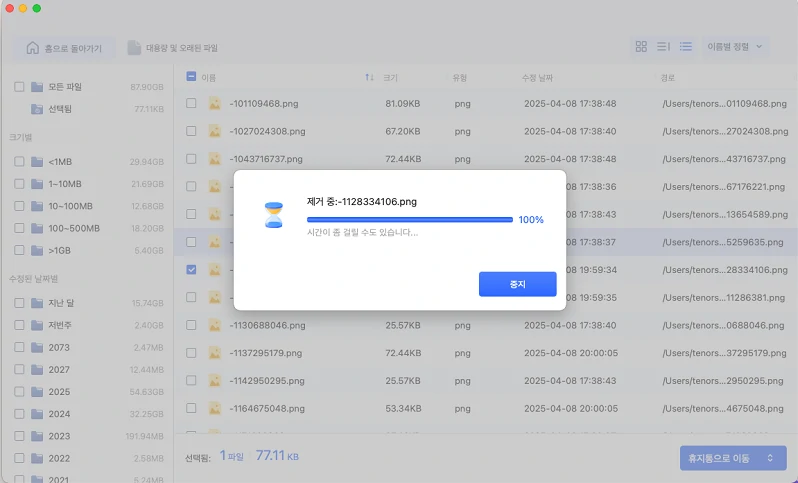Click image icon of -1137295179.png
The height and width of the screenshot is (483, 798).
tap(215, 353)
